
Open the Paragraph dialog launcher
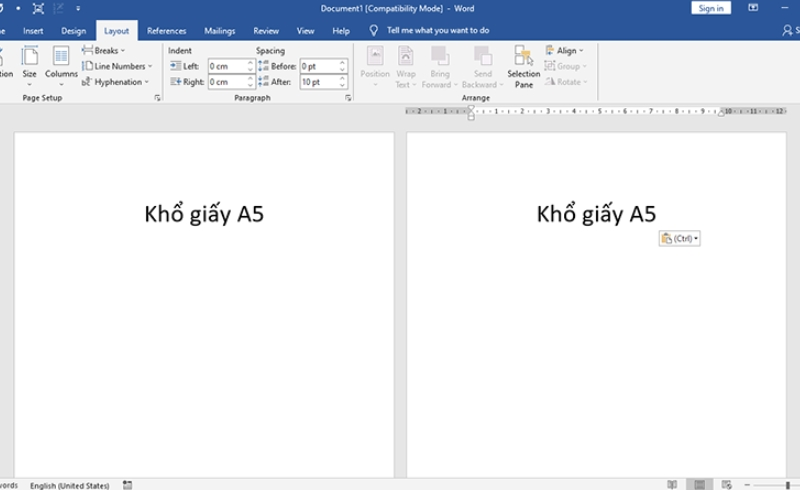(348, 98)
